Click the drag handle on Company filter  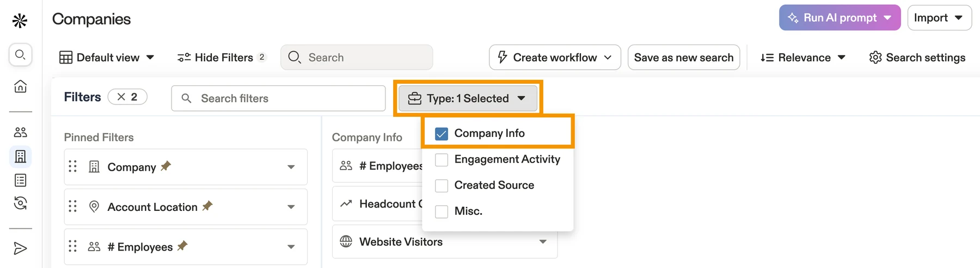[73, 166]
